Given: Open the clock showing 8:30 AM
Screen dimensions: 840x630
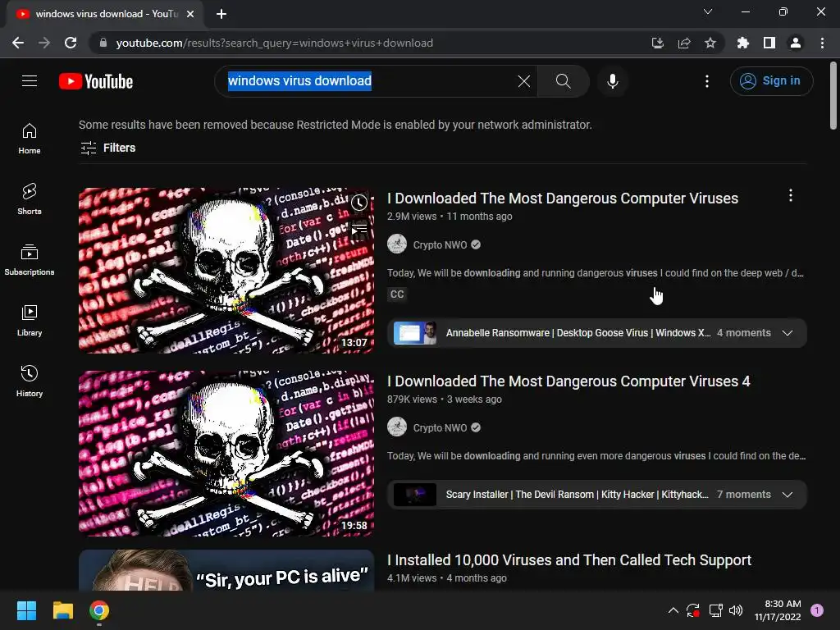Looking at the screenshot, I should coord(778,610).
